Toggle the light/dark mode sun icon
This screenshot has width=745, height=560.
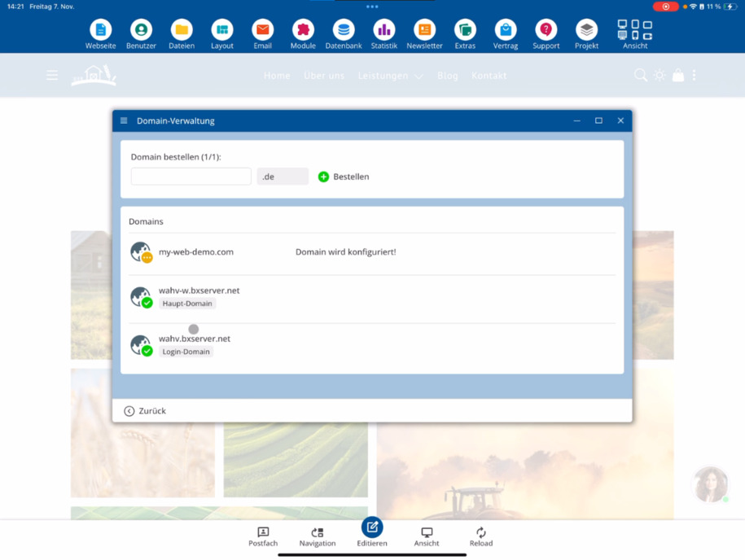click(660, 75)
